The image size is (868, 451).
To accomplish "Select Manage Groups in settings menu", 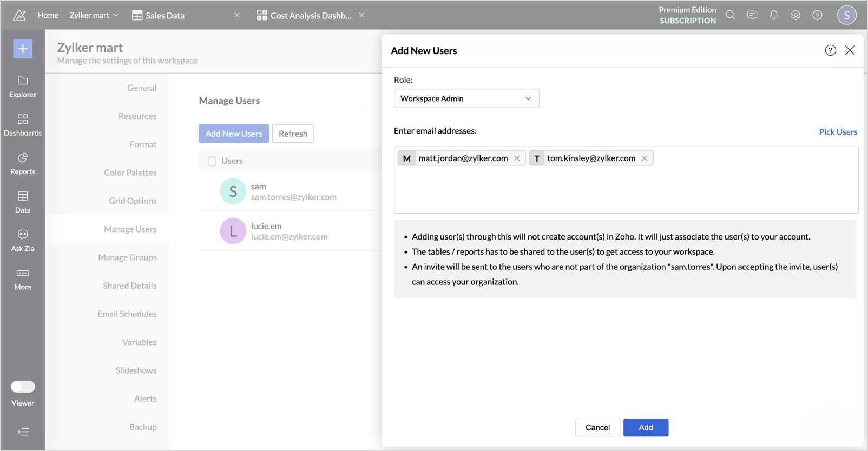I will 127,257.
